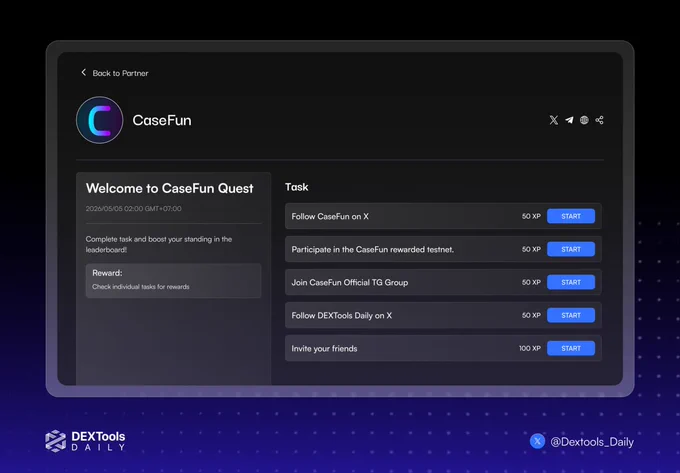Viewport: 680px width, 473px height.
Task: Click the 'Invite your friends' task label
Action: [x=324, y=349]
